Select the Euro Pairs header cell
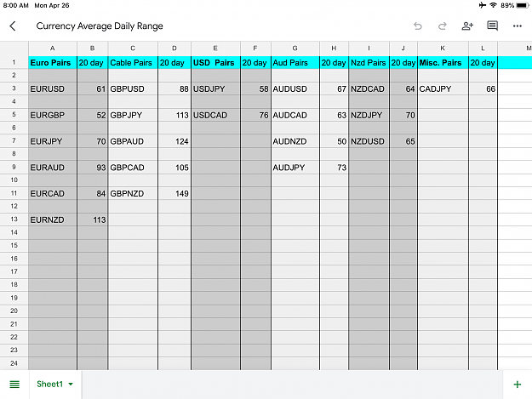Image resolution: width=532 pixels, height=399 pixels. point(53,63)
